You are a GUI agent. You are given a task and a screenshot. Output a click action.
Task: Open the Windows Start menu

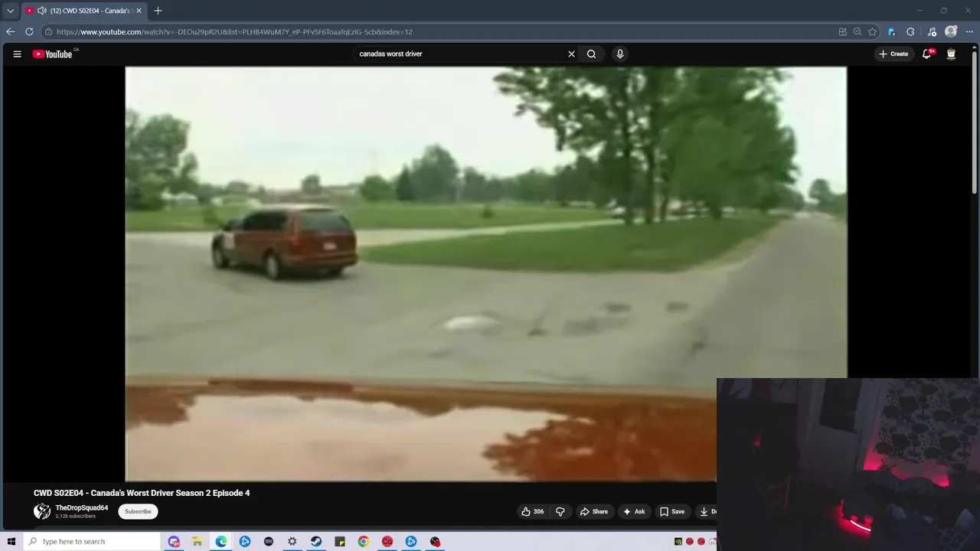click(11, 541)
